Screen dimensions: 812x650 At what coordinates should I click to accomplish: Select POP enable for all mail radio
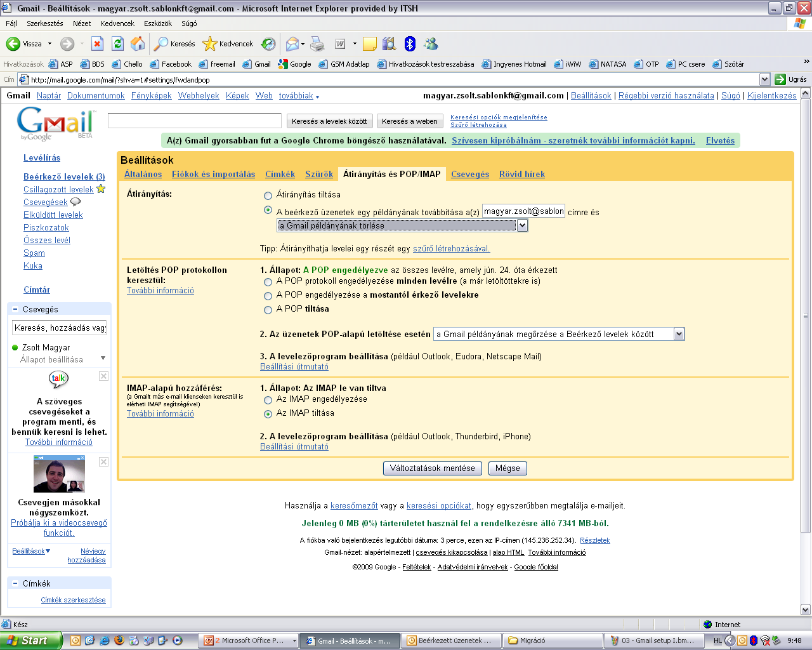pos(268,282)
